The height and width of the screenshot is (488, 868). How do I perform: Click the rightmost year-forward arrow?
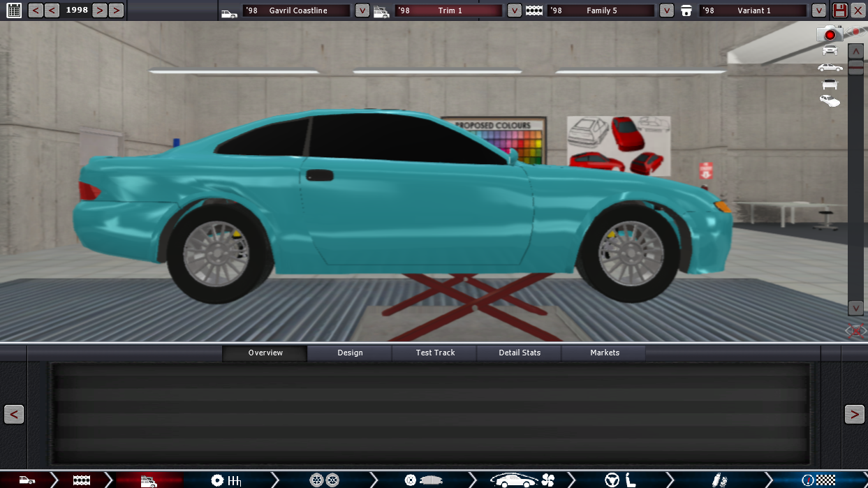coord(117,10)
